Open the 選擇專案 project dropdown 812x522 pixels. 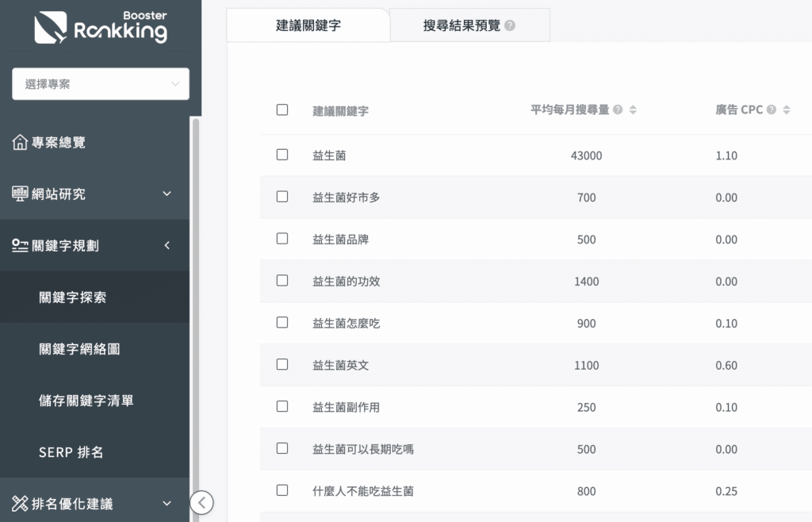pyautogui.click(x=100, y=83)
